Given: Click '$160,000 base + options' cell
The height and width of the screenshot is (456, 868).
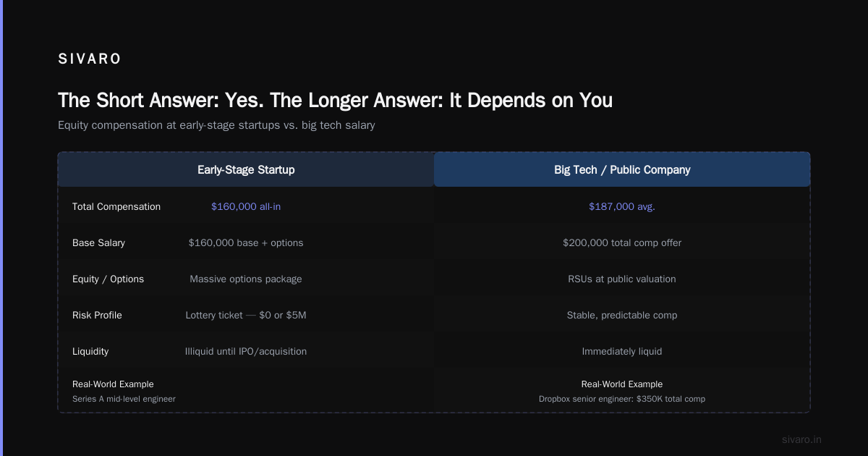Looking at the screenshot, I should (246, 242).
